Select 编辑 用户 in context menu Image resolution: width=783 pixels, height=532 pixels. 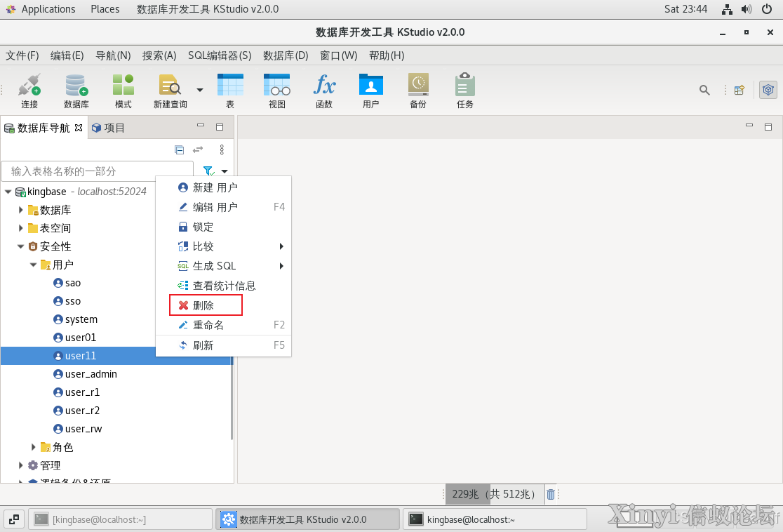pyautogui.click(x=224, y=207)
